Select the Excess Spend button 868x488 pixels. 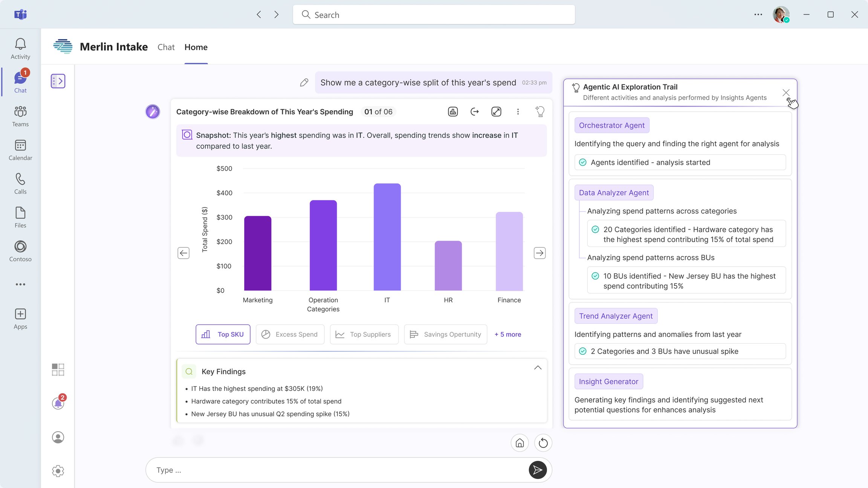click(x=290, y=334)
